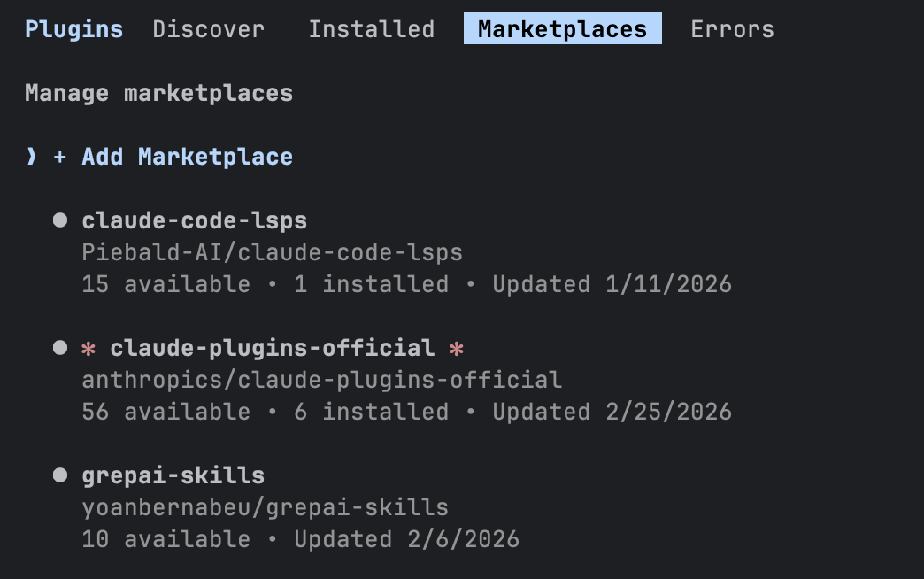The width and height of the screenshot is (924, 579).
Task: Click the Plugins header label
Action: coord(74,29)
